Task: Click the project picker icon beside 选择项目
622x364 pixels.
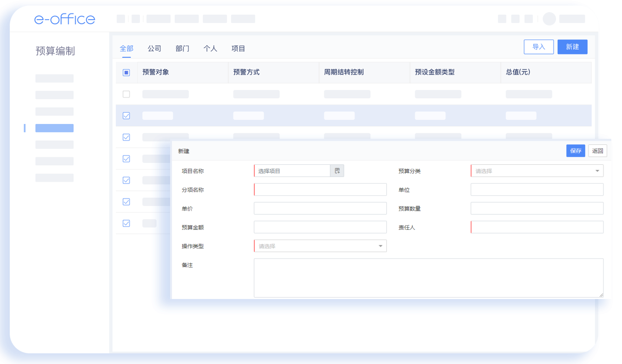Action: [x=337, y=171]
